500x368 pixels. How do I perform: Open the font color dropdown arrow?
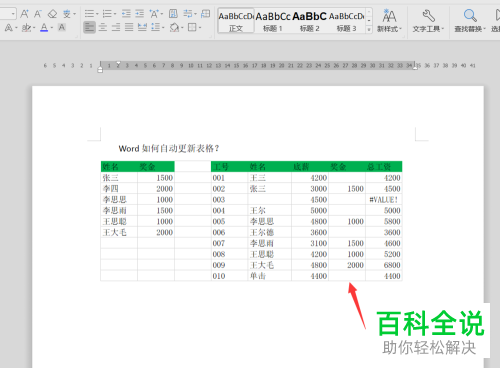pos(52,28)
